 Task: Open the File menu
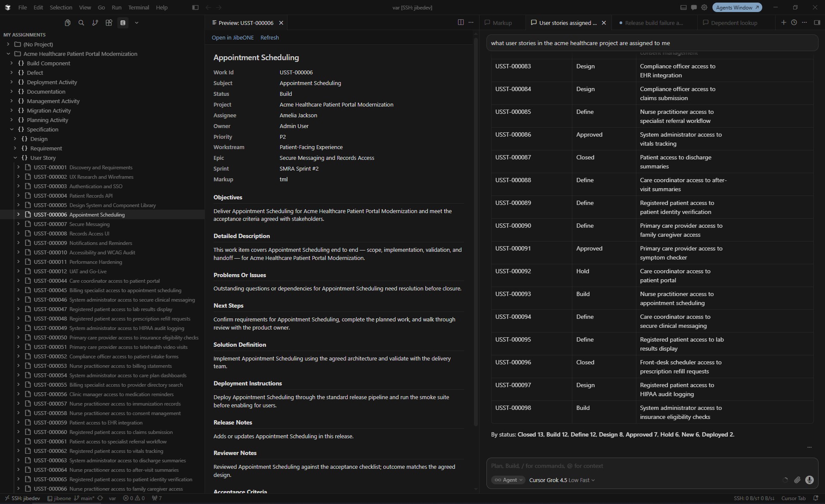pos(22,7)
